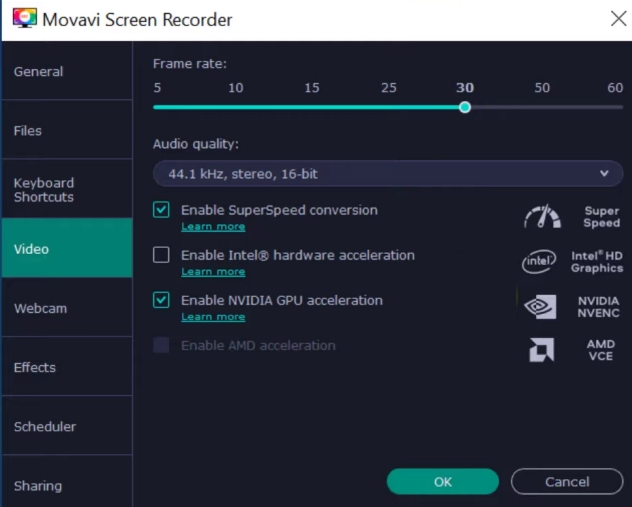Click the NVIDIA logo icon
632x507 pixels.
pos(540,307)
